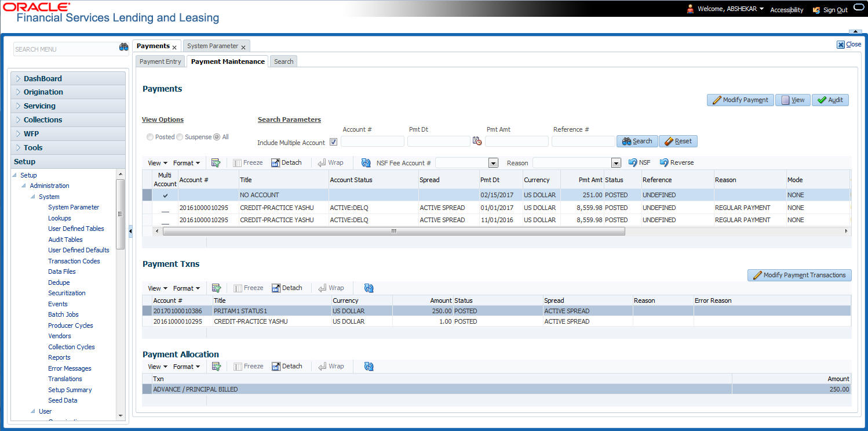Click the Modify Payment button
The width and height of the screenshot is (868, 431).
point(741,100)
